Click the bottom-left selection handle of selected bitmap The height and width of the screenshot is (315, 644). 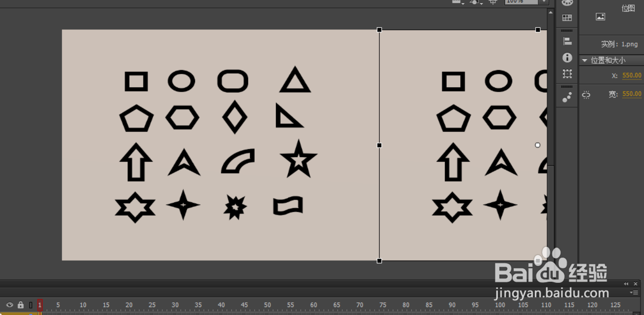click(379, 260)
